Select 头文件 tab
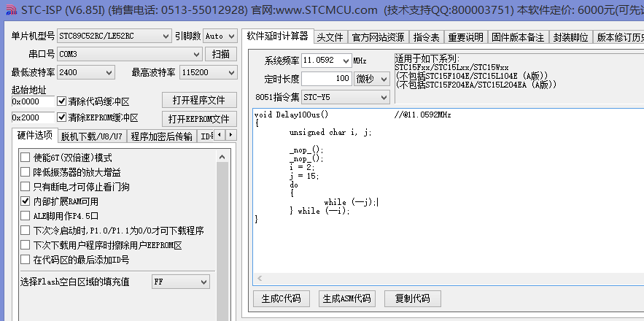 (x=330, y=37)
